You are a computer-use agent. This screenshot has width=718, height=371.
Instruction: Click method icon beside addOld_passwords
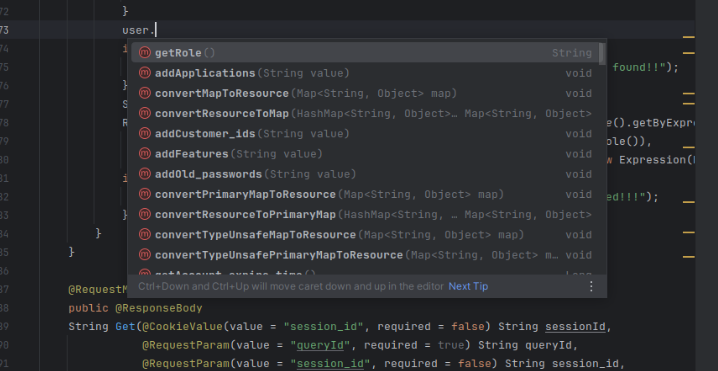click(145, 174)
